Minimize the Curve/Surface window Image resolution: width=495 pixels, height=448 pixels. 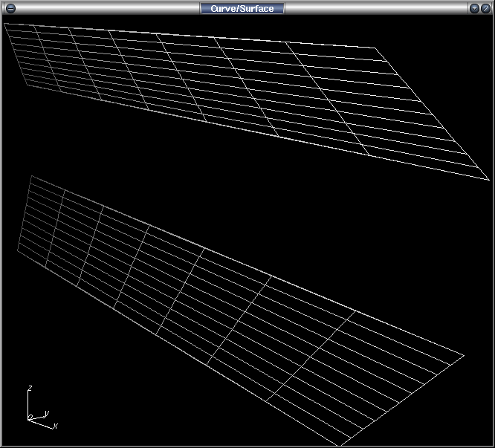474,8
